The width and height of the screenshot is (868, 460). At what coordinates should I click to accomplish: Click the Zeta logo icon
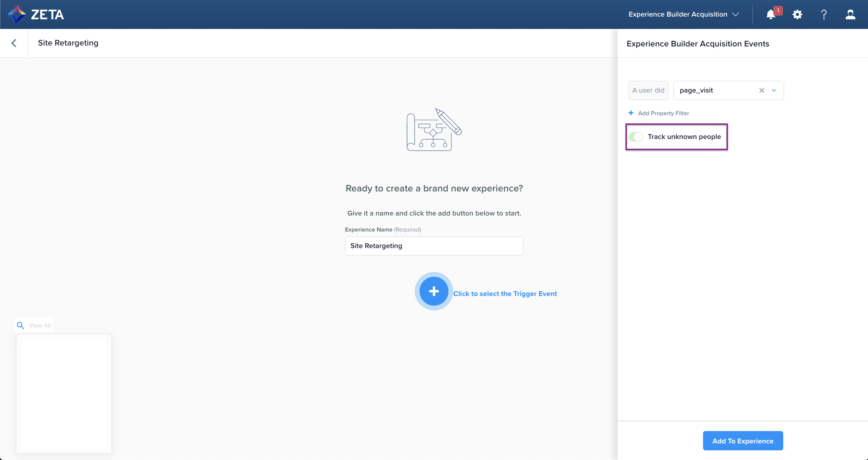[x=17, y=14]
